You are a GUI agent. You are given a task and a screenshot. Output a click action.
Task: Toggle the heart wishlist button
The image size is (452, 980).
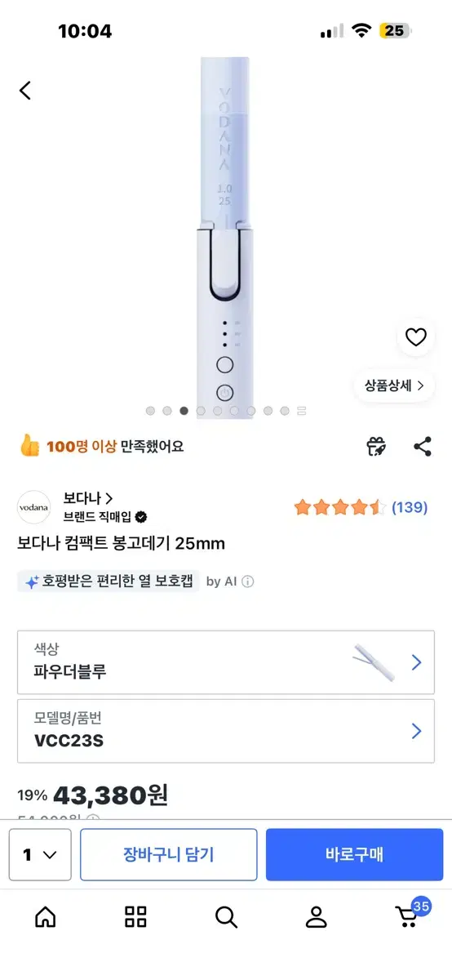(x=416, y=336)
